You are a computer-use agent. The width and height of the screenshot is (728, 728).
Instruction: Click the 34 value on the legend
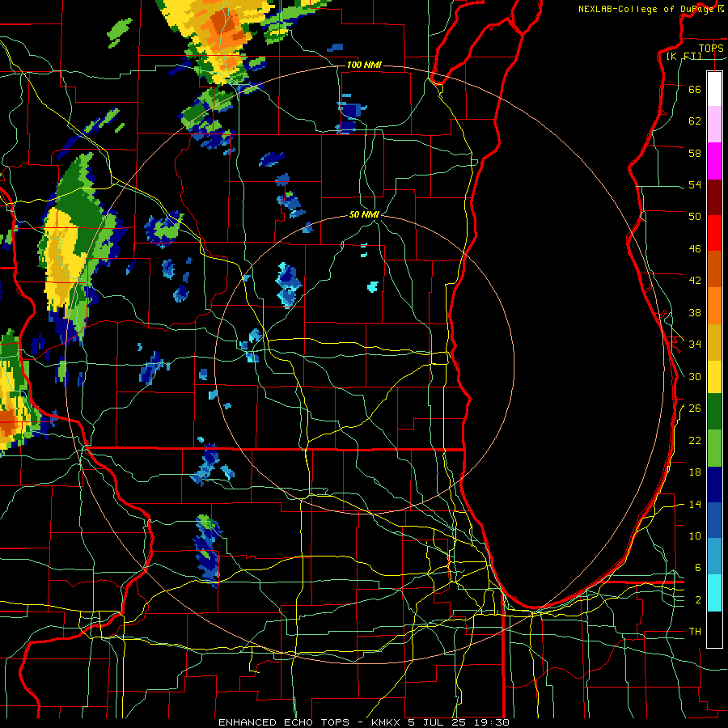pyautogui.click(x=695, y=345)
